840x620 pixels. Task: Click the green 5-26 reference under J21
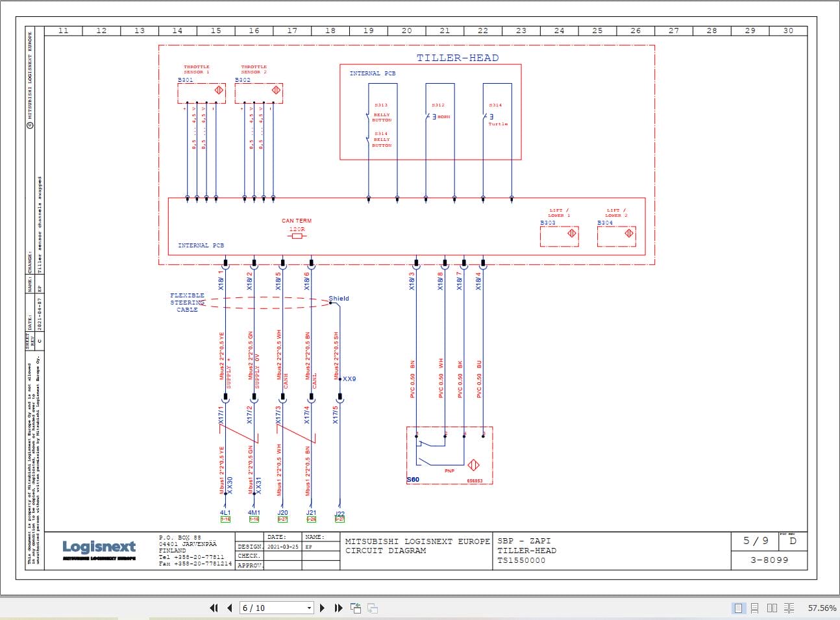point(311,519)
